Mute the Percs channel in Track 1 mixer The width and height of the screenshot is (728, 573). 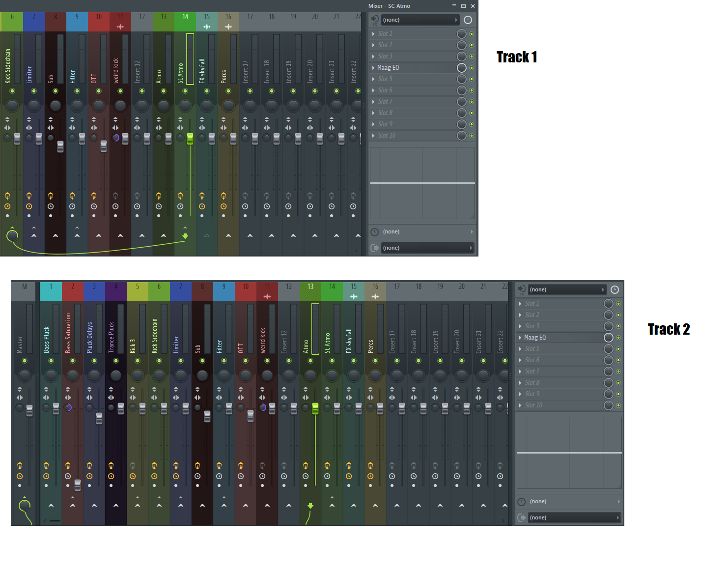pos(228,91)
